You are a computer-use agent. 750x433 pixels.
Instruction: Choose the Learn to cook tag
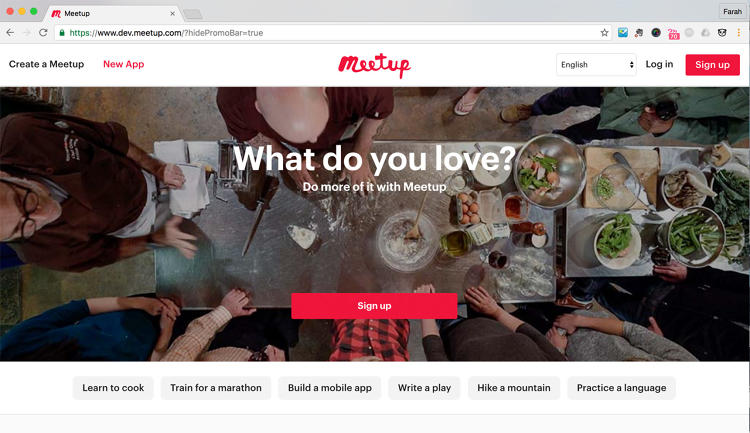[x=113, y=388]
